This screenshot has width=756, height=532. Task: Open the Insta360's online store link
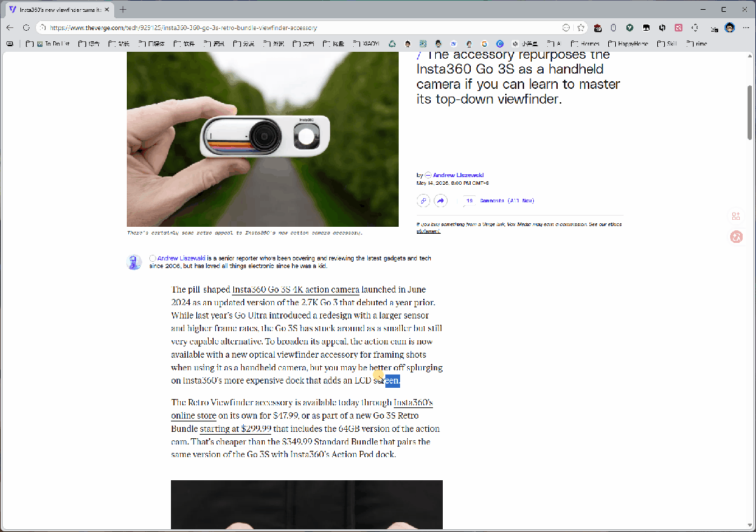[x=302, y=409]
